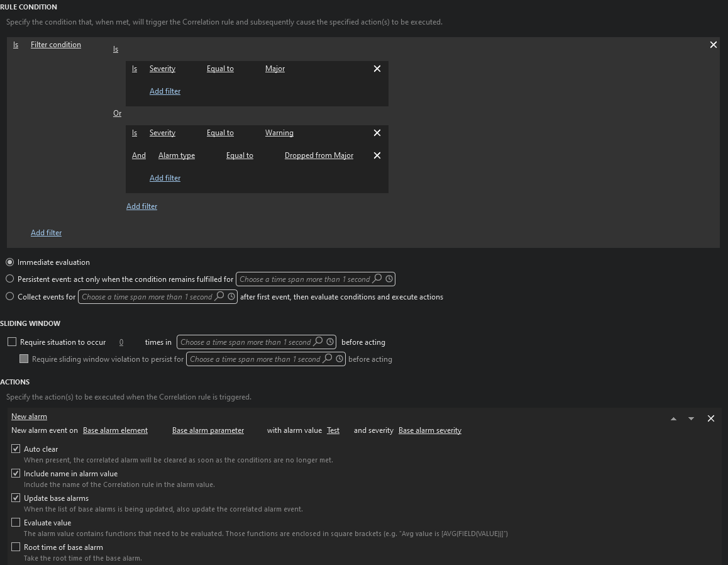Image resolution: width=728 pixels, height=565 pixels.
Task: Click the sliding window times count value
Action: tap(121, 342)
